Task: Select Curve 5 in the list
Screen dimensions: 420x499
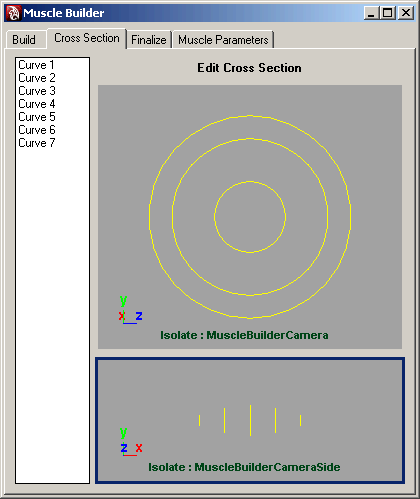Action: coord(37,117)
